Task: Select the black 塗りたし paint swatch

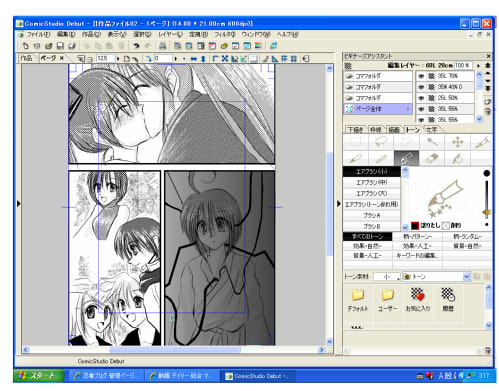Action: [x=415, y=226]
